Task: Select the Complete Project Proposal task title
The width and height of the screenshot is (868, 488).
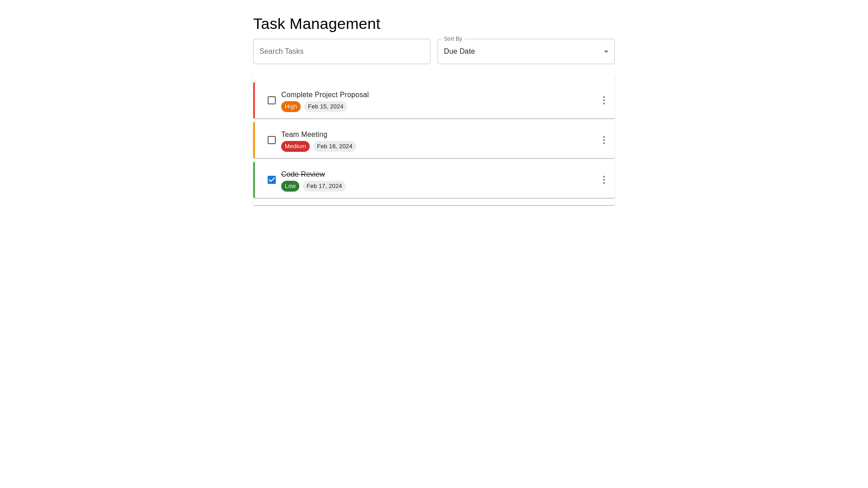Action: tap(325, 95)
